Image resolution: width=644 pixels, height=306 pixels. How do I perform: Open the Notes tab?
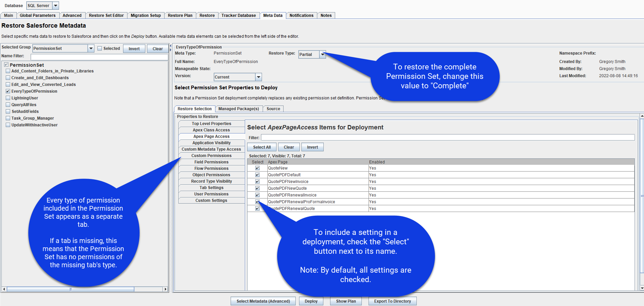click(x=326, y=16)
